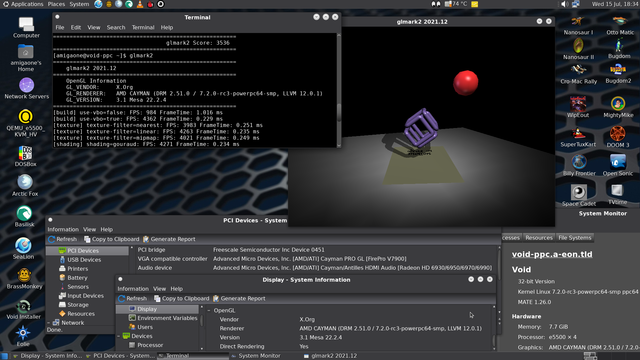The height and width of the screenshot is (360, 640).
Task: Launch TVtime desktop icon
Action: click(617, 194)
